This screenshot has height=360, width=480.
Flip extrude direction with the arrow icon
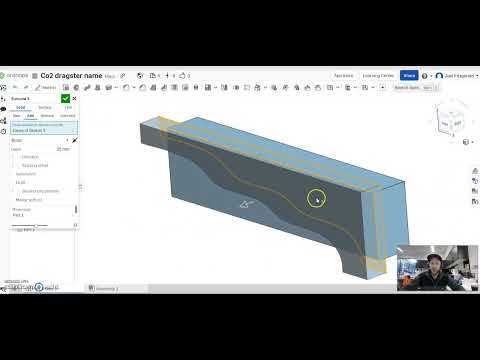tap(75, 140)
